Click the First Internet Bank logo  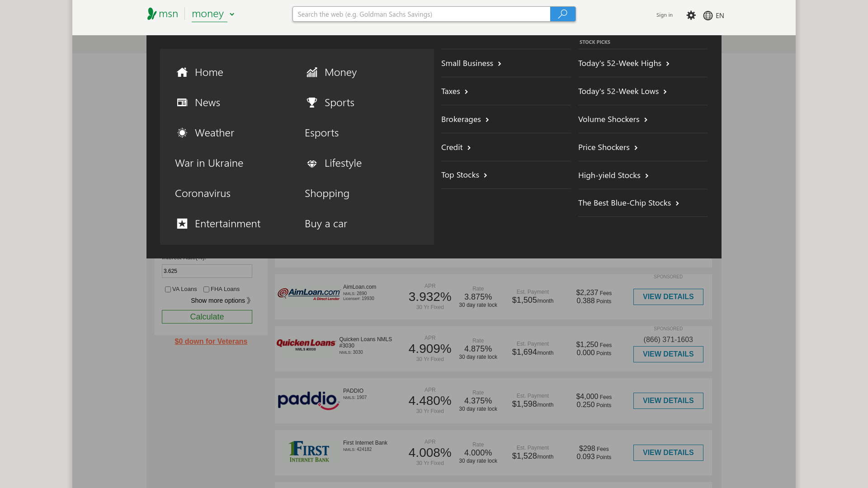309,451
